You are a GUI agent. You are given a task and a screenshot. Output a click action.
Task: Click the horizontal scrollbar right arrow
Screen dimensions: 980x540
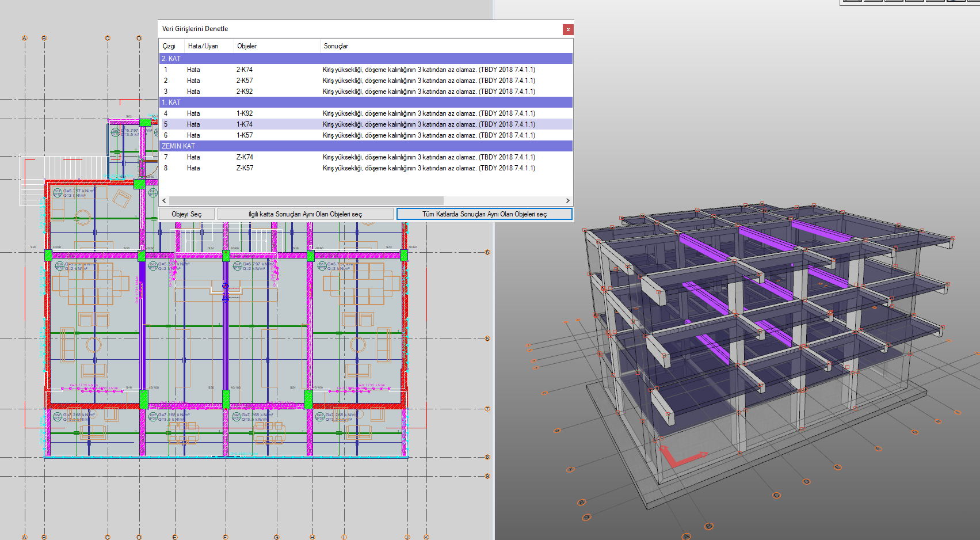[567, 200]
